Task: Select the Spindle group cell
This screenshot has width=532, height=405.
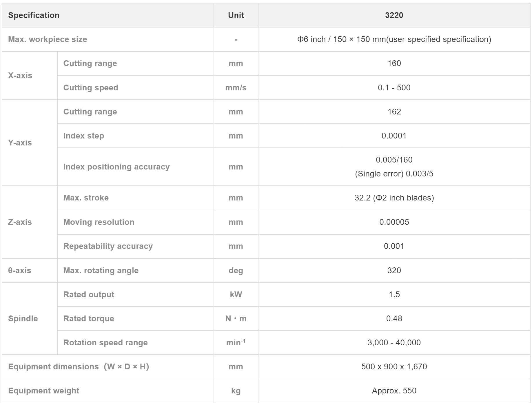Action: [30, 319]
